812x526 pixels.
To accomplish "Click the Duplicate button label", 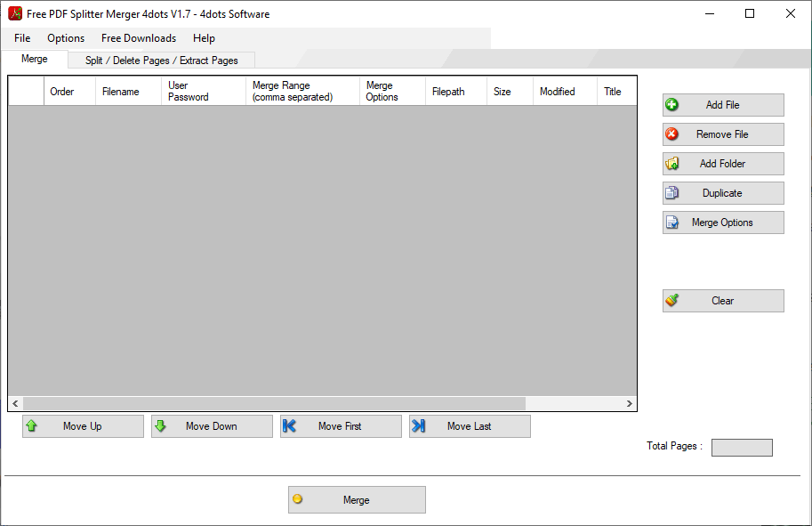I will pos(722,193).
